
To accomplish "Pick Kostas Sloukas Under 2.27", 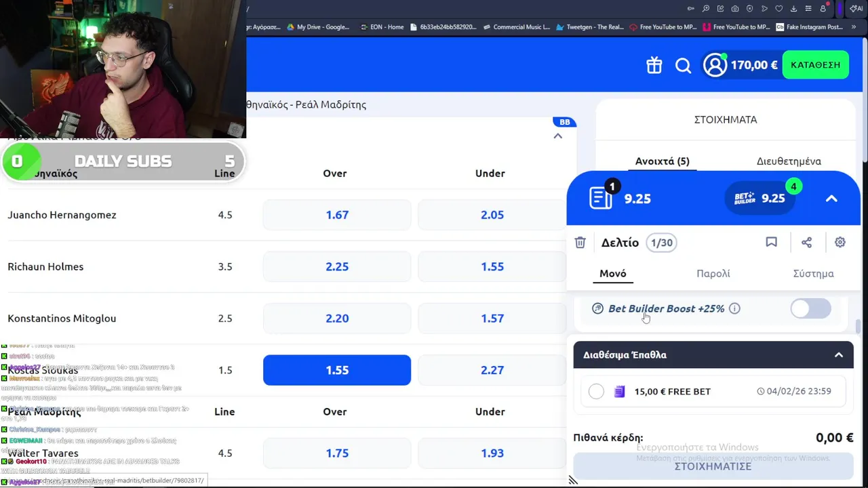I will 492,370.
